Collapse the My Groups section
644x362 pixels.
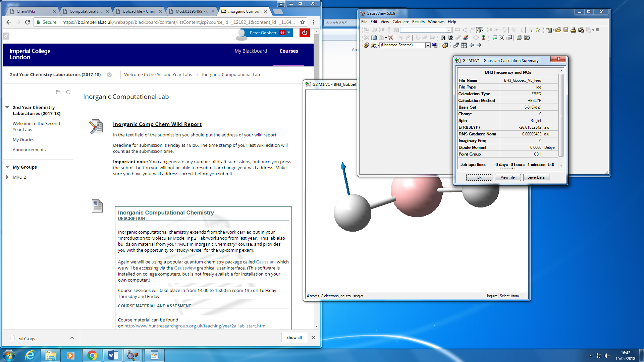[x=7, y=167]
